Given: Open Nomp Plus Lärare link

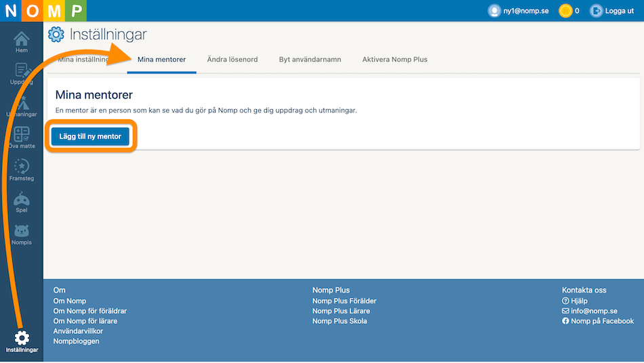Looking at the screenshot, I should point(341,311).
